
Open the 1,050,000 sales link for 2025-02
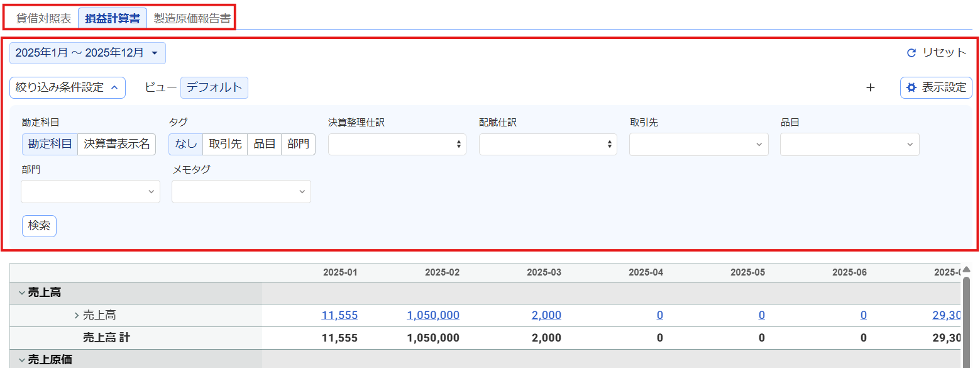433,315
